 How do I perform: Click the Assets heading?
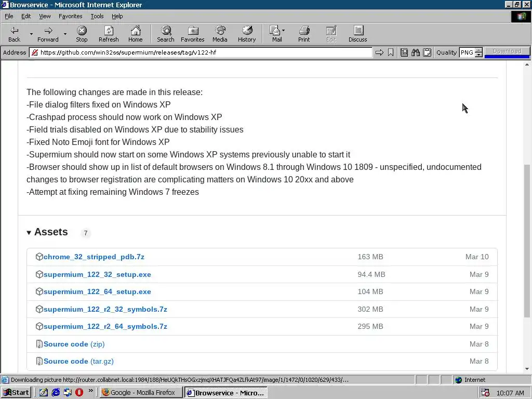pos(51,232)
